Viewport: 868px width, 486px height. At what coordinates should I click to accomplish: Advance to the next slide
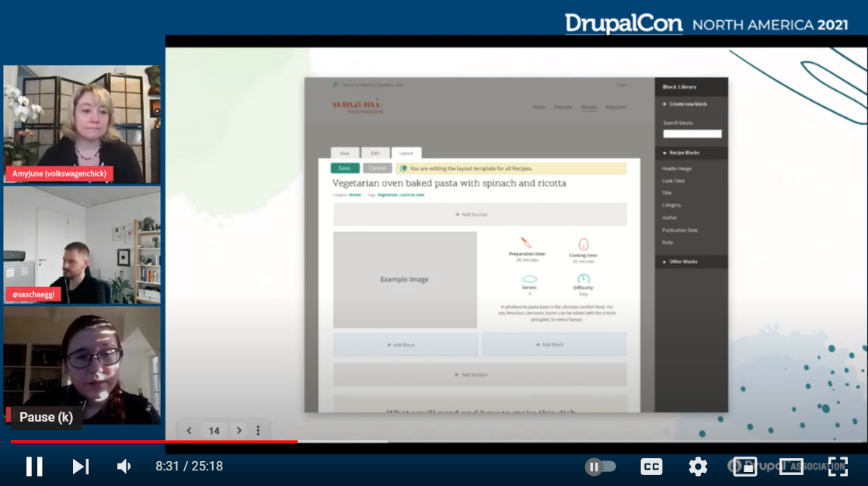click(239, 430)
